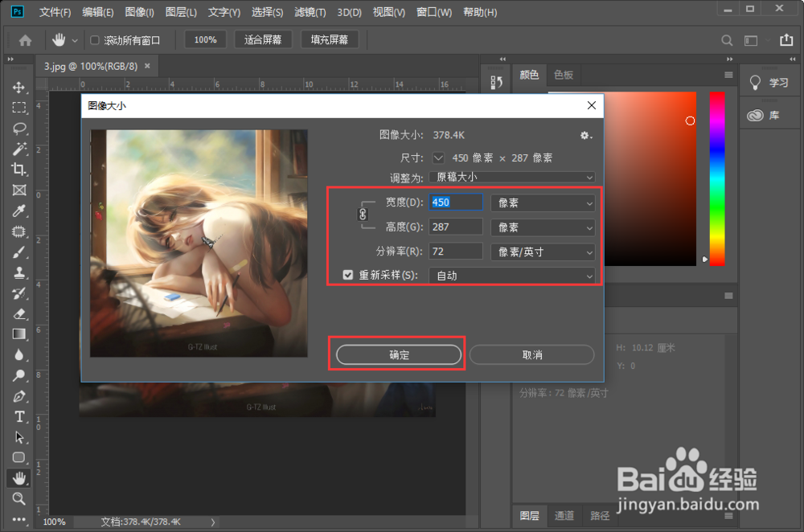The image size is (804, 532).
Task: Open the Fit To preset dropdown
Action: (x=512, y=177)
